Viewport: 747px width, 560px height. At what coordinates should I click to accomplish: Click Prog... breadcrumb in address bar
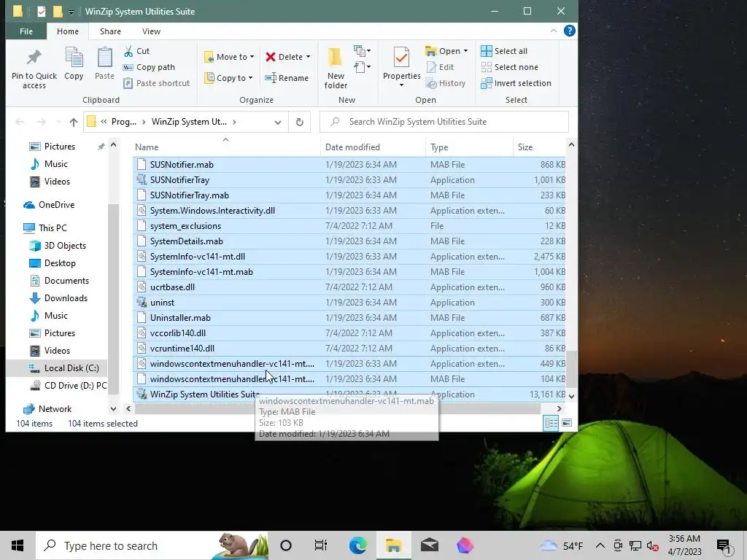123,122
